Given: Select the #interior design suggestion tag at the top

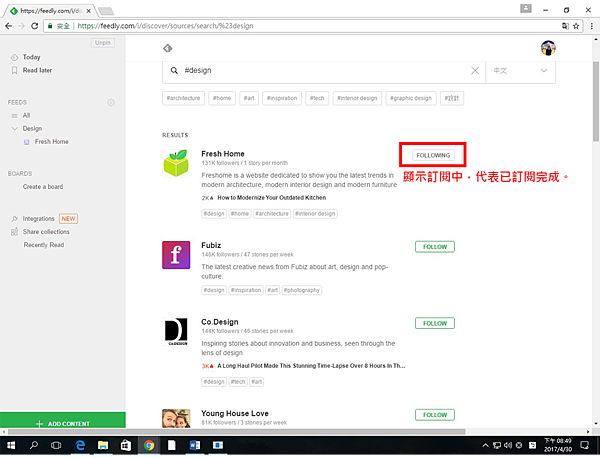Looking at the screenshot, I should pos(357,98).
